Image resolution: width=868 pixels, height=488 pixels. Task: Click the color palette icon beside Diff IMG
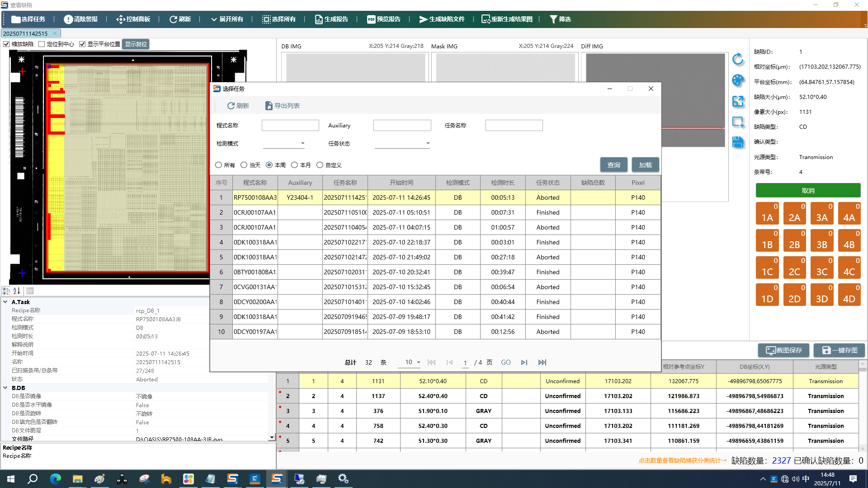click(738, 80)
